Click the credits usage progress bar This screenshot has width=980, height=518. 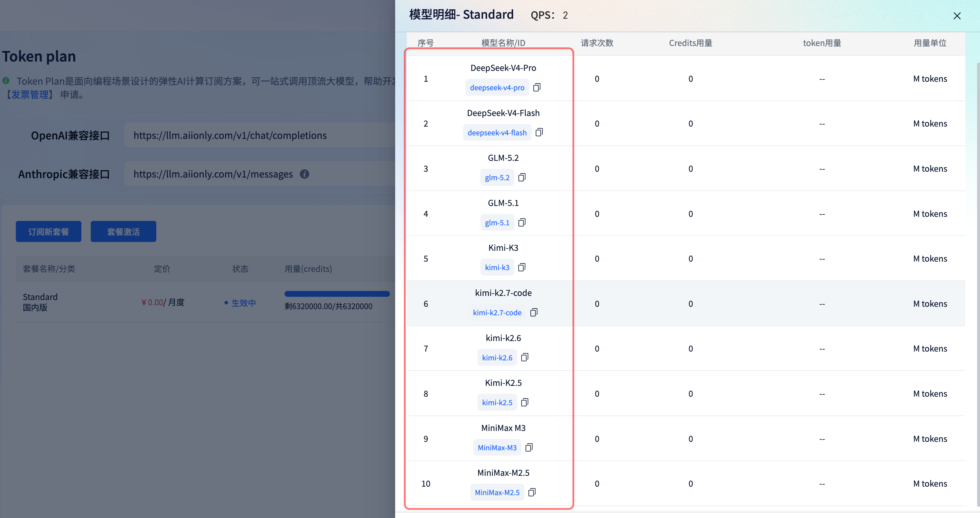[337, 294]
